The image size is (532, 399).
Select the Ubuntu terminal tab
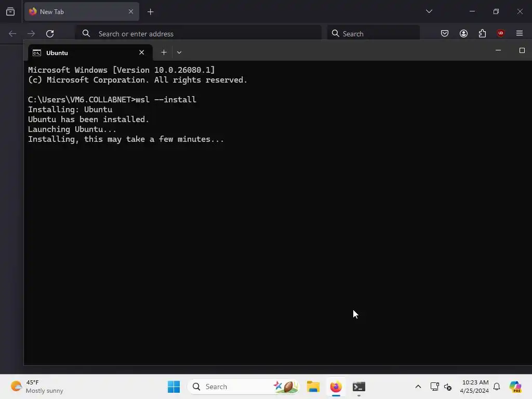point(90,52)
